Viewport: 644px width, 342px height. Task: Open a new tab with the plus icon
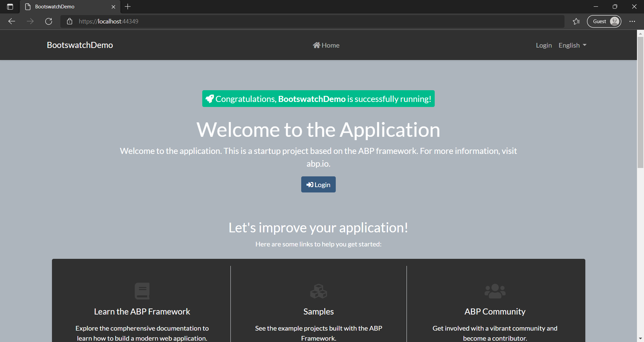click(128, 7)
